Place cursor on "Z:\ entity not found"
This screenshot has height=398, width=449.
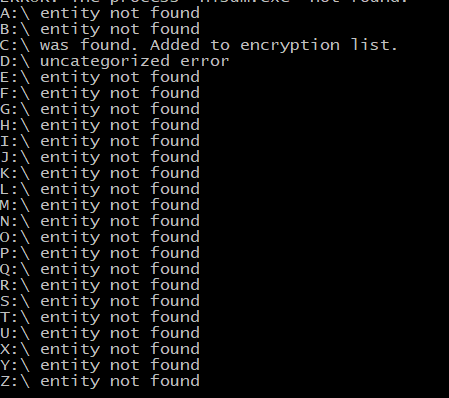click(x=100, y=381)
